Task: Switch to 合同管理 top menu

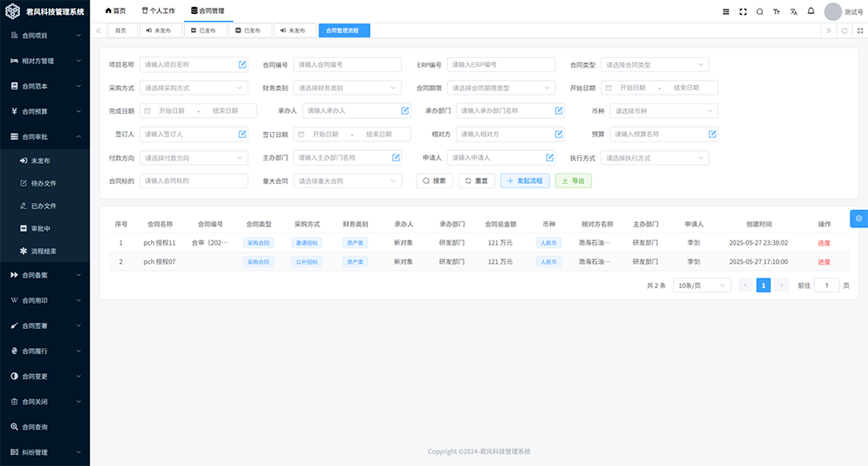Action: 207,10
